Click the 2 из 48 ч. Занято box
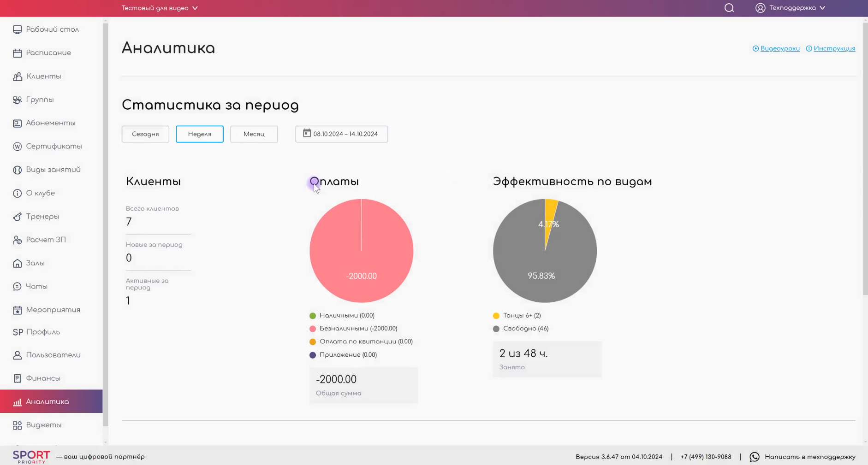Viewport: 868px width, 465px height. click(547, 359)
